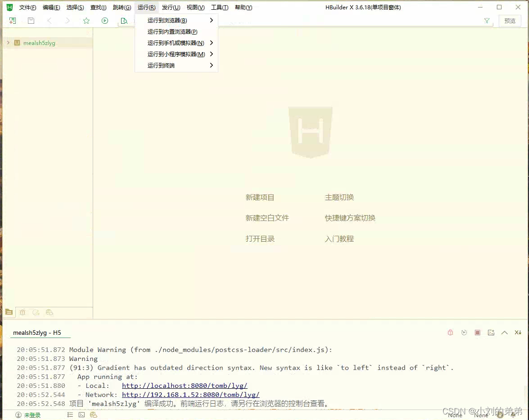Click the new file toolbar icon
Image resolution: width=529 pixels, height=420 pixels.
13,21
